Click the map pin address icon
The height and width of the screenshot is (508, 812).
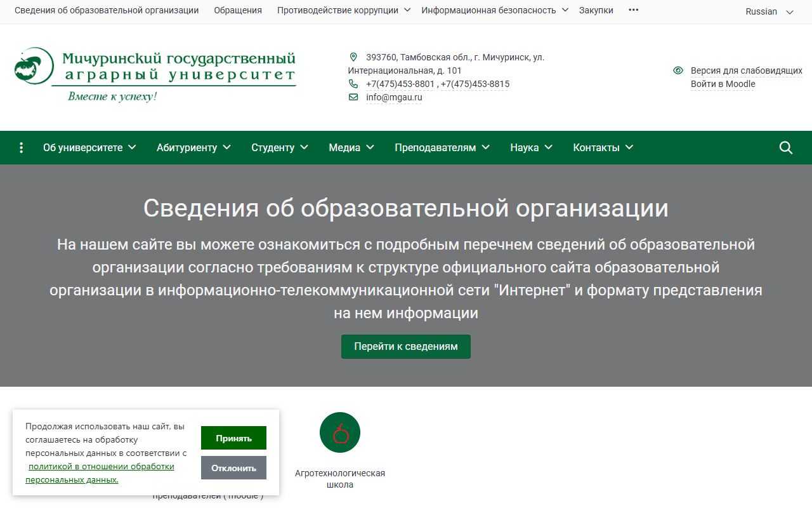click(353, 57)
